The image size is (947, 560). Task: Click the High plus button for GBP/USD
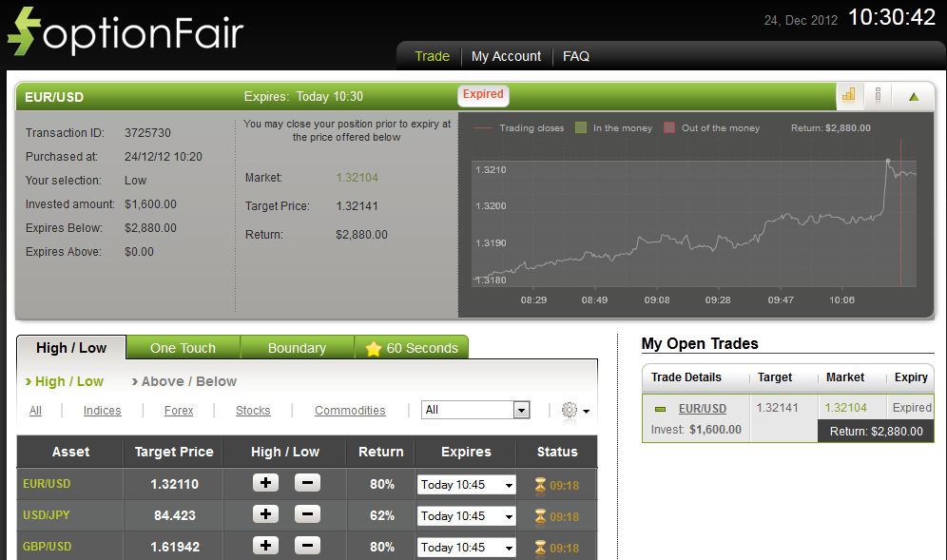click(x=265, y=546)
